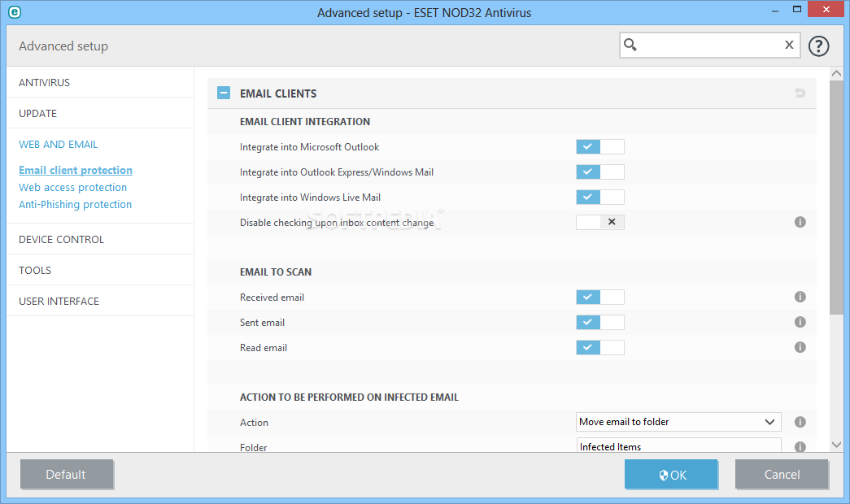Show info icon for Received email
The width and height of the screenshot is (850, 504).
800,297
